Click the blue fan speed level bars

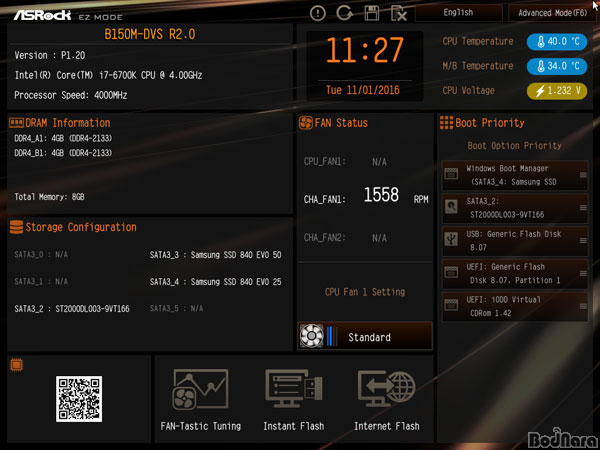[x=332, y=336]
